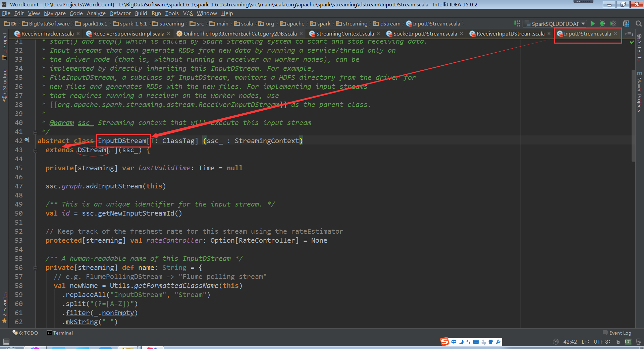Screen dimensions: 644x349
Task: Collapse the doc comment fold at line 41
Action: (35, 132)
